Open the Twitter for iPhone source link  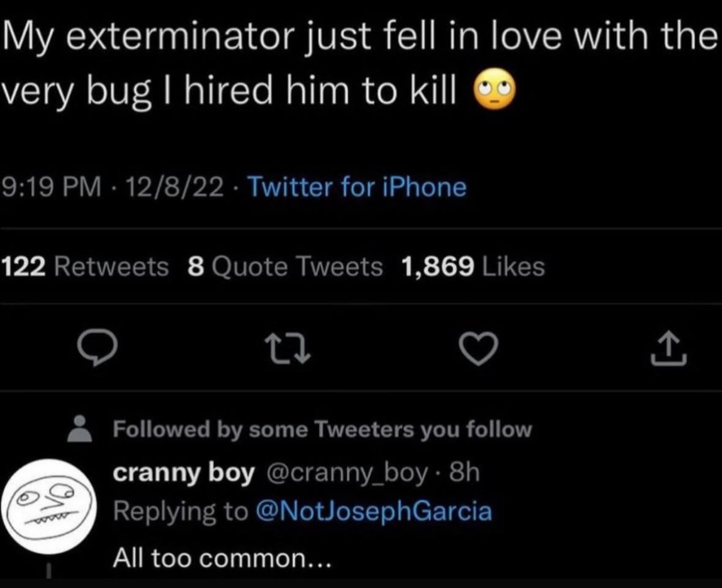pos(357,188)
